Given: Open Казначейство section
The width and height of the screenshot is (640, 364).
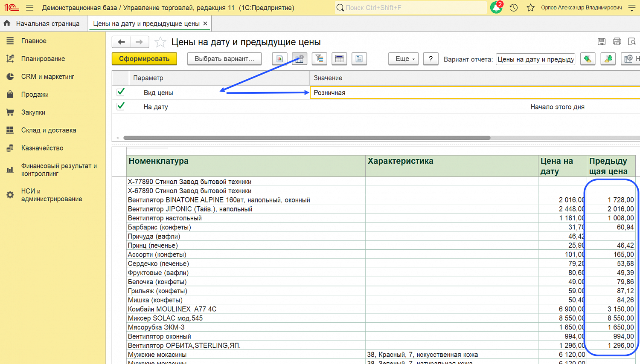Looking at the screenshot, I should point(42,148).
